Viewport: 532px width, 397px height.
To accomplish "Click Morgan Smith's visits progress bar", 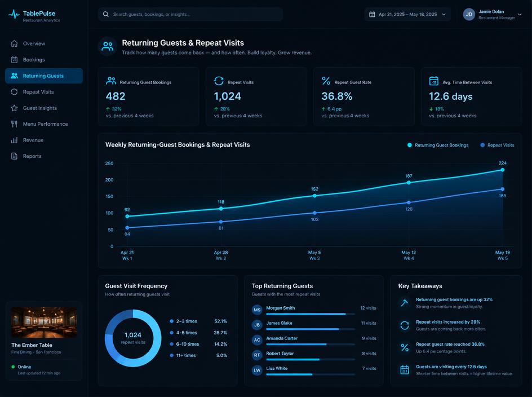I will [x=311, y=314].
